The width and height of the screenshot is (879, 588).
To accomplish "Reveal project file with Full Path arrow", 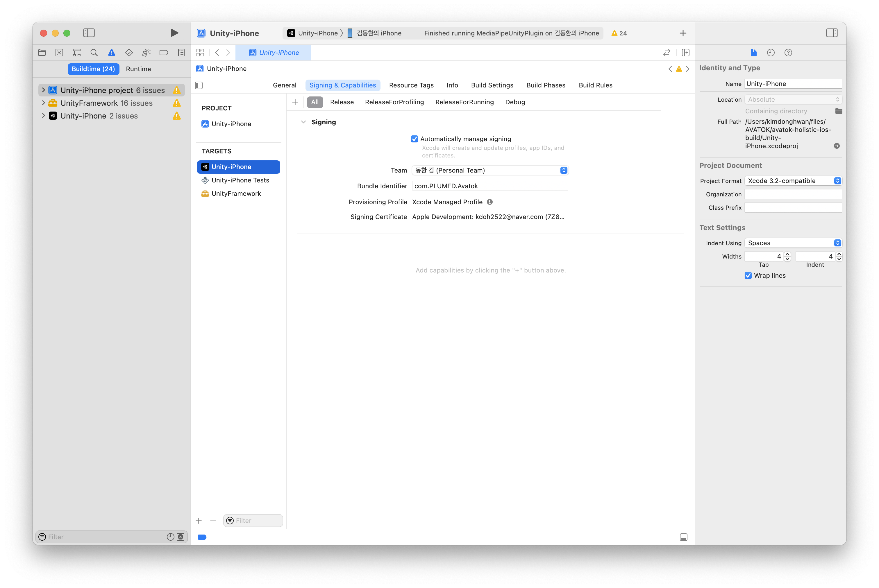I will click(837, 146).
